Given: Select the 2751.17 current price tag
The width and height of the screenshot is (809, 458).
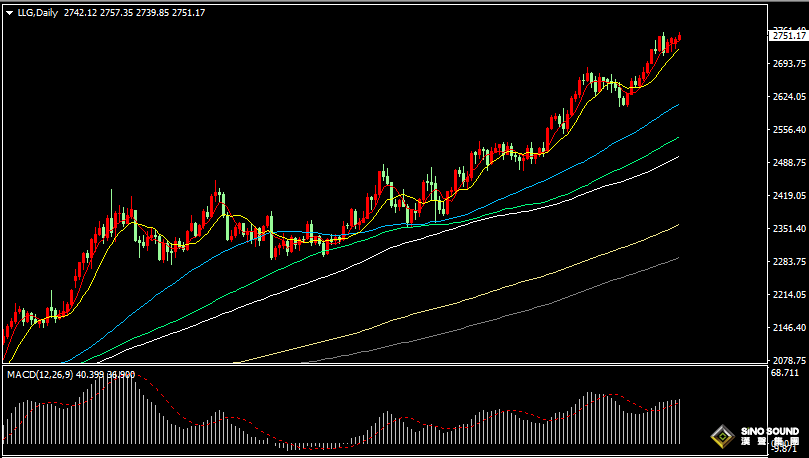Looking at the screenshot, I should [788, 36].
